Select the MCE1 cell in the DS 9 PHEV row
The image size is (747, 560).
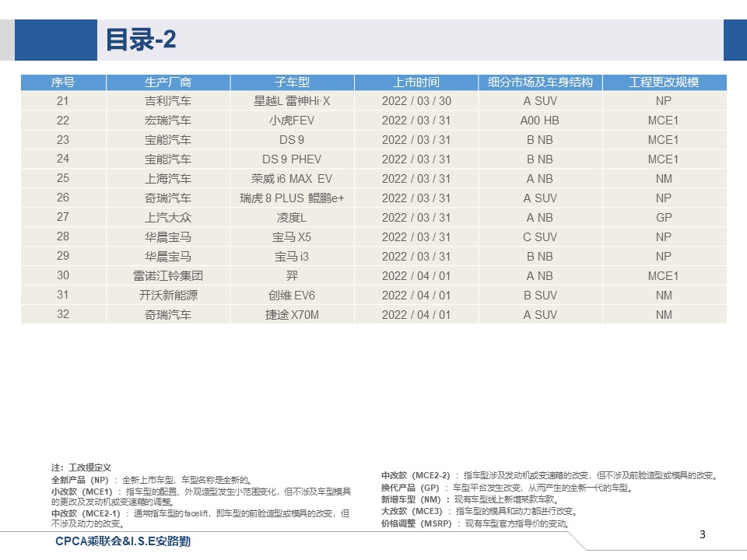click(x=665, y=159)
